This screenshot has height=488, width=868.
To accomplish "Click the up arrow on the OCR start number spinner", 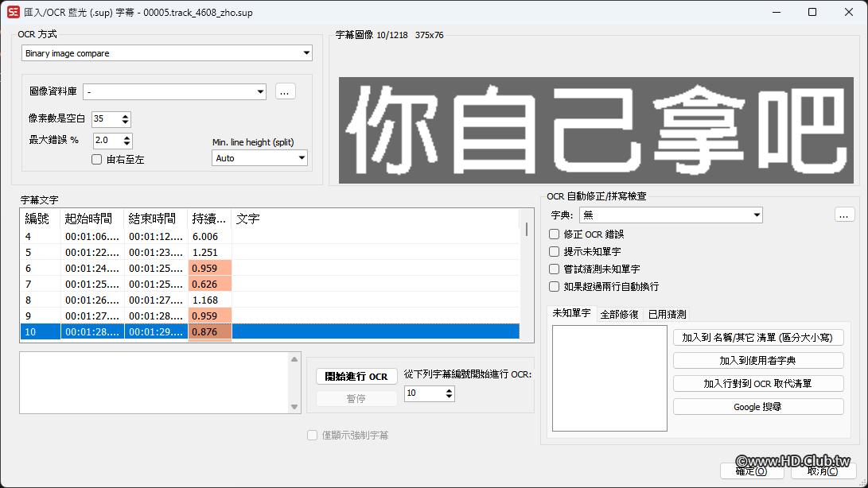I will 450,390.
